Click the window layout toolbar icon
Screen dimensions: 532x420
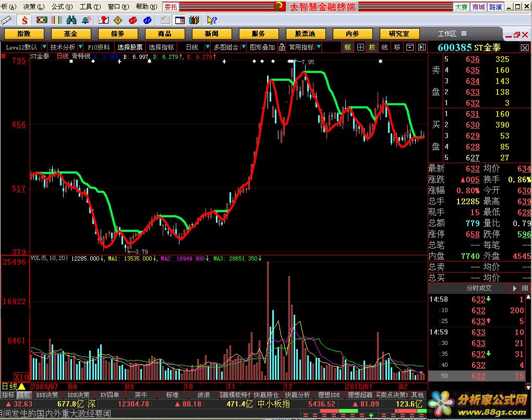pyautogui.click(x=180, y=20)
